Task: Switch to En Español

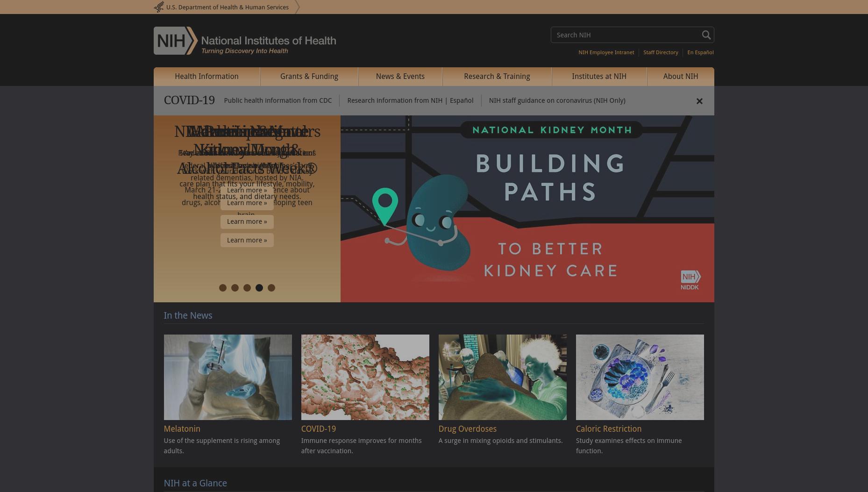Action: (700, 52)
